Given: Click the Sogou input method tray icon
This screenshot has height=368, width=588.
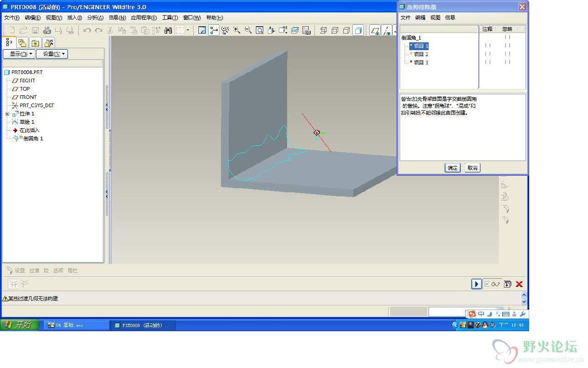Looking at the screenshot, I should click(x=472, y=314).
